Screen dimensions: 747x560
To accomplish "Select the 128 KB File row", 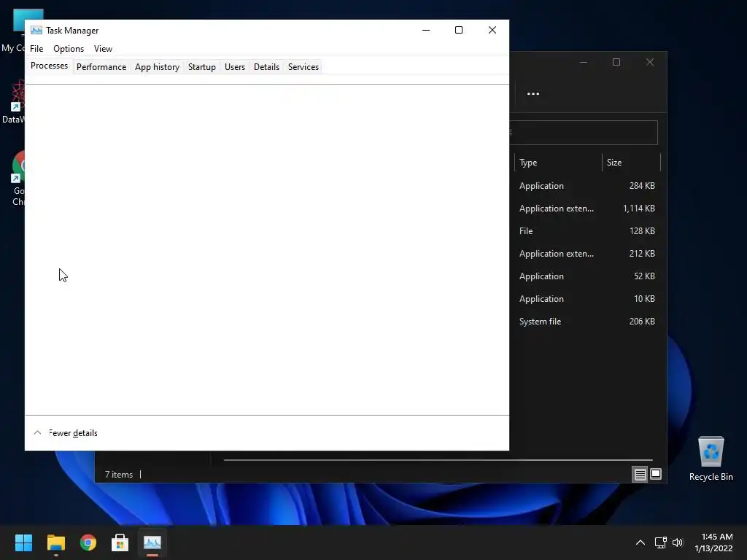I will [587, 231].
